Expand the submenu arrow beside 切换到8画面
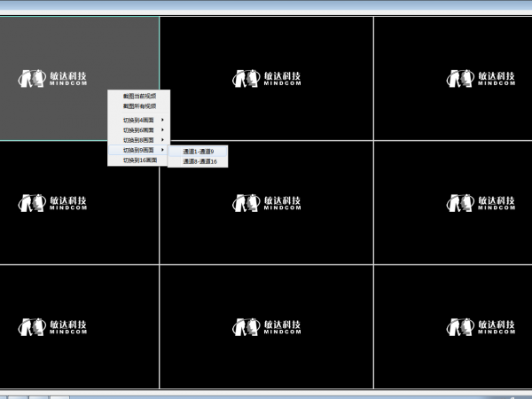 point(163,140)
